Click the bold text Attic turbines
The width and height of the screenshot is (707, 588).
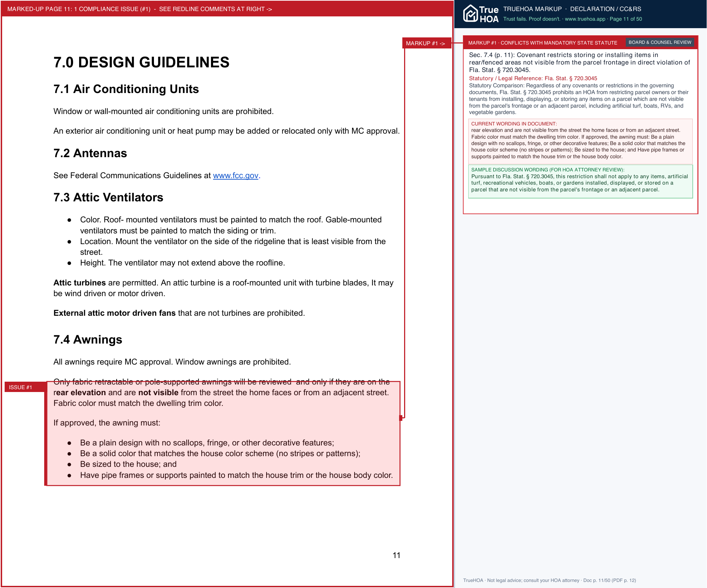click(x=79, y=283)
